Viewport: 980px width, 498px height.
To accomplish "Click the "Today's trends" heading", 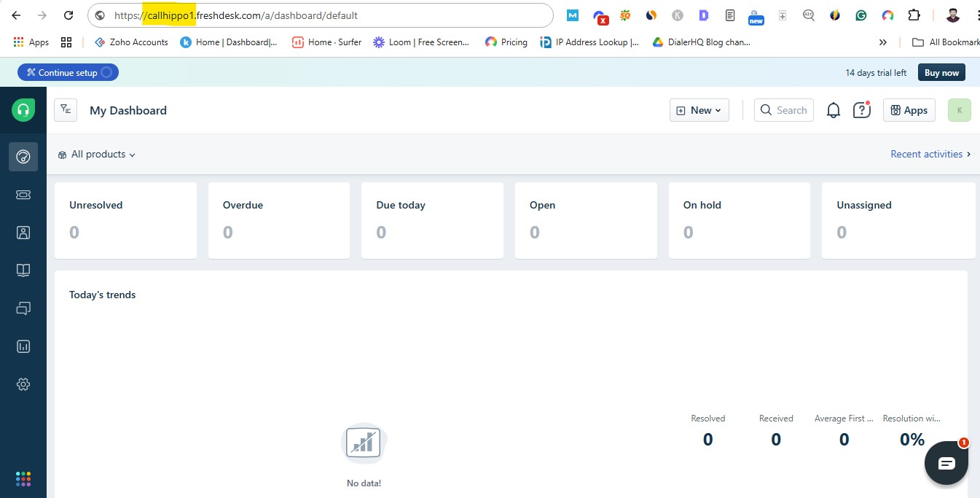I will (103, 295).
